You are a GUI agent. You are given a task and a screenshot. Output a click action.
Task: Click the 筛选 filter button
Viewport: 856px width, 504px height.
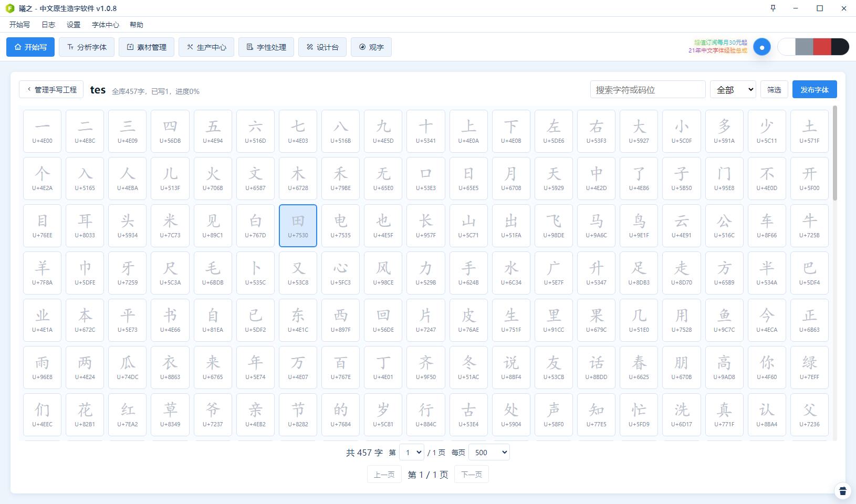click(x=774, y=90)
